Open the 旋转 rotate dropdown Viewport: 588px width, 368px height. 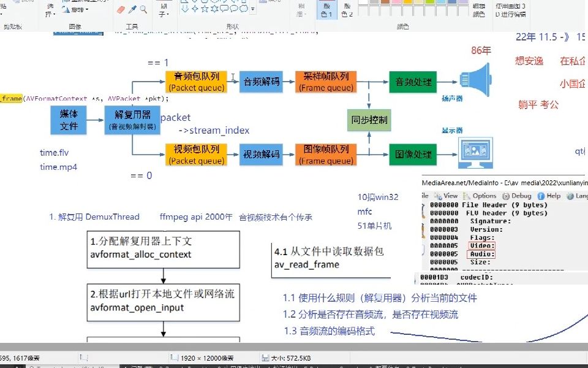click(75, 10)
